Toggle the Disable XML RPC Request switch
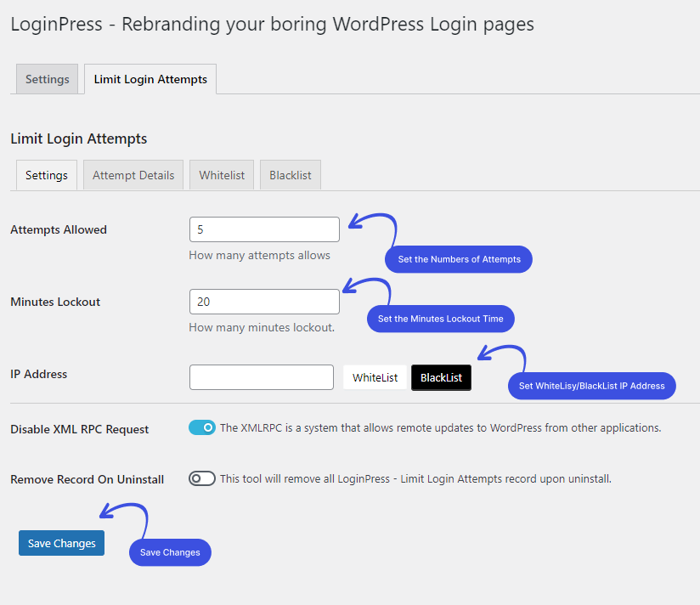This screenshot has width=700, height=605. [x=202, y=427]
